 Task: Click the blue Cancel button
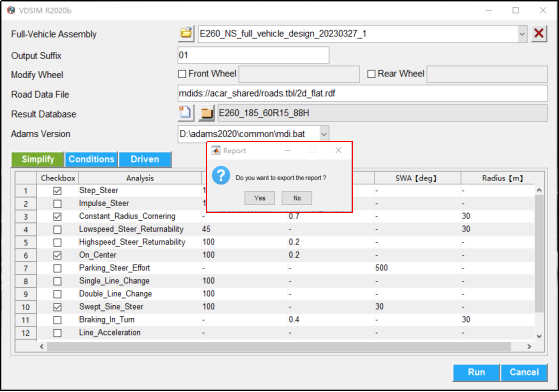[x=524, y=372]
